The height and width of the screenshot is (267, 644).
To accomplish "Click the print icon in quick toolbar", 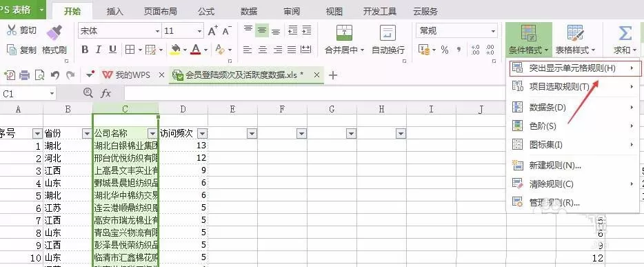I will click(x=25, y=75).
